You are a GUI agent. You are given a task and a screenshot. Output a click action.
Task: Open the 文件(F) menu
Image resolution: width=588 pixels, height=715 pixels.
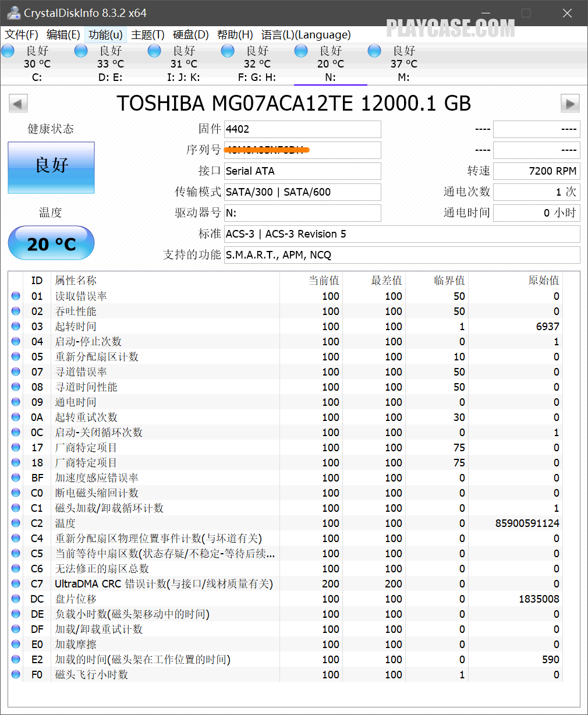click(22, 35)
